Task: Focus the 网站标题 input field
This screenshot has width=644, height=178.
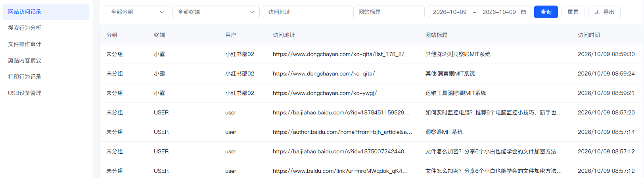Action: 389,12
